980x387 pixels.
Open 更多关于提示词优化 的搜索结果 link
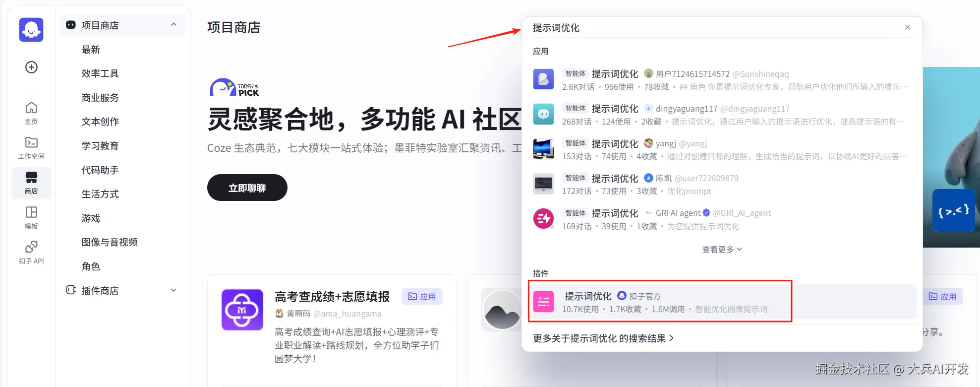pyautogui.click(x=603, y=338)
